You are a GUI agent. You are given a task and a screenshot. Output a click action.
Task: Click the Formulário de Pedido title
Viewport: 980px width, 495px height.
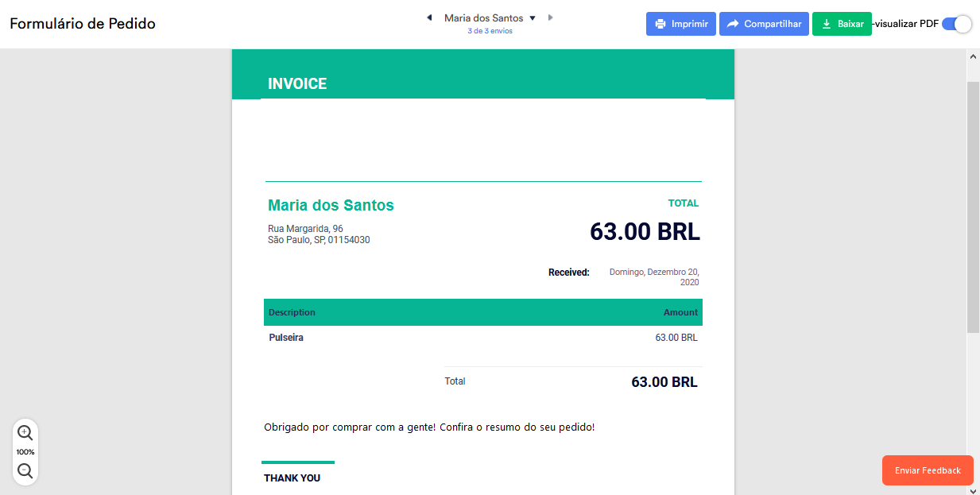[83, 24]
